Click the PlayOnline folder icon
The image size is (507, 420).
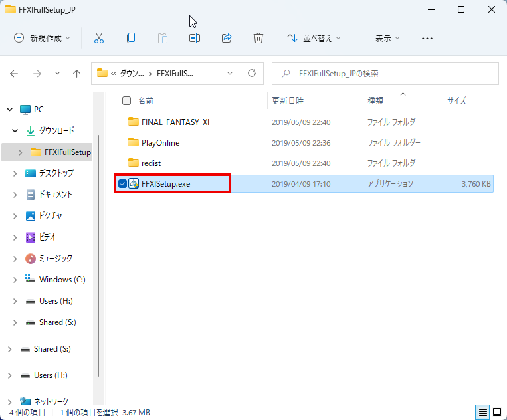click(133, 142)
